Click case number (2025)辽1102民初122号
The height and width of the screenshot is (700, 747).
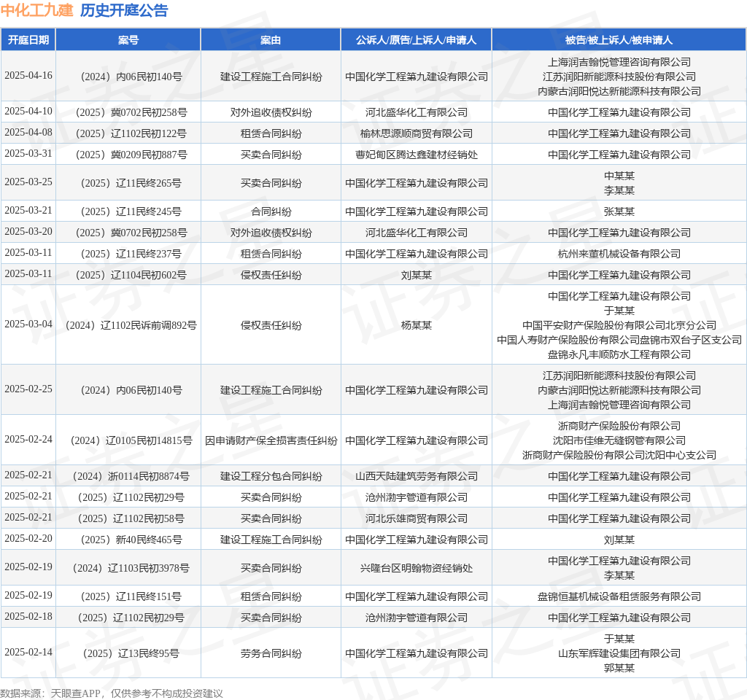point(131,133)
